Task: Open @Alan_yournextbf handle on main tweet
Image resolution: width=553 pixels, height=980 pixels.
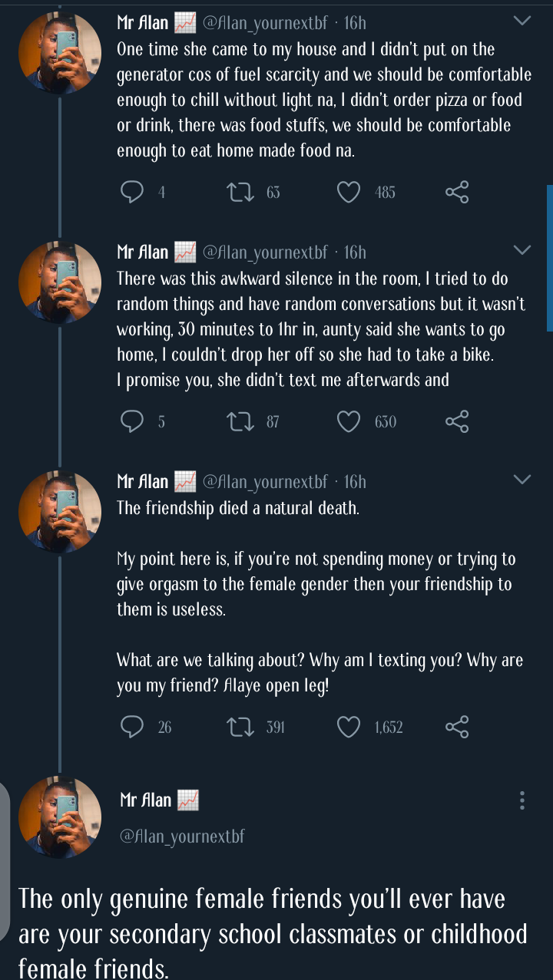Action: tap(182, 836)
